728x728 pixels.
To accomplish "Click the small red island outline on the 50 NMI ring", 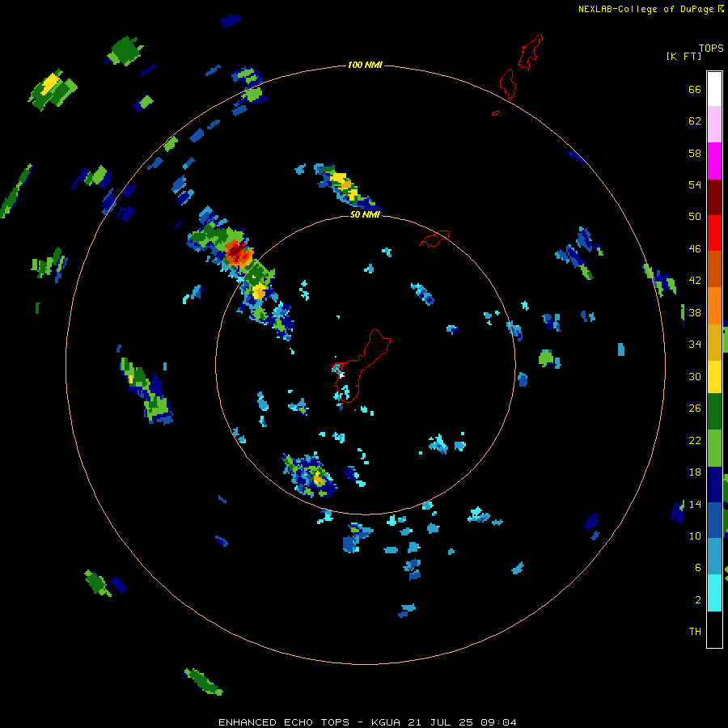I will [x=434, y=238].
